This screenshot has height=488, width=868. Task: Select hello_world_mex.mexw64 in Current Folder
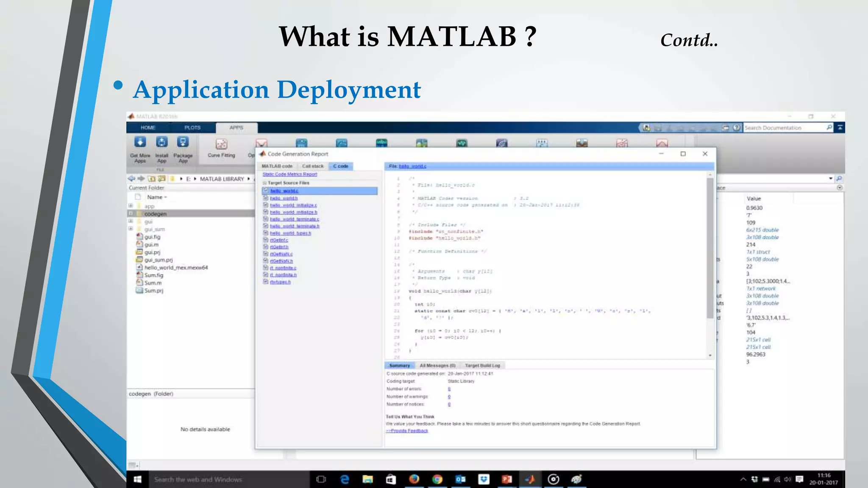pos(176,267)
